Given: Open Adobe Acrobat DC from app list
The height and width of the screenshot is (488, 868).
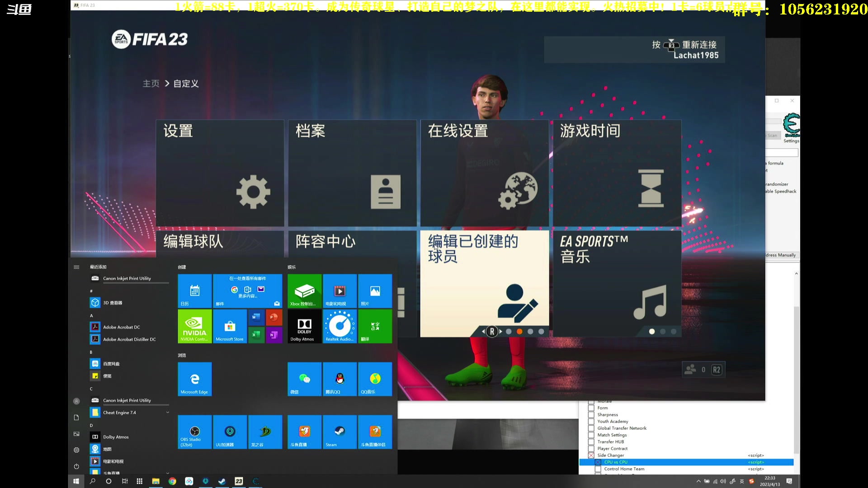Looking at the screenshot, I should (130, 327).
